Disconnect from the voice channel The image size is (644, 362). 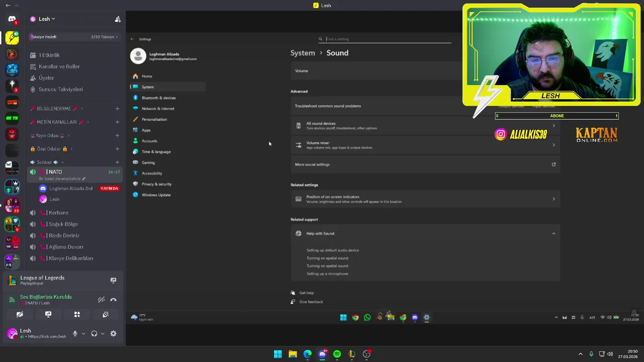pyautogui.click(x=113, y=300)
